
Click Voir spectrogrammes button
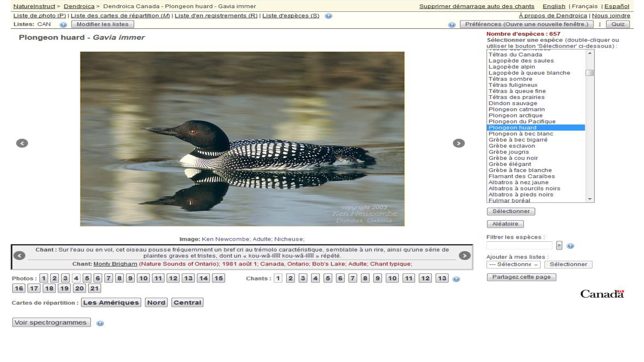coord(51,322)
